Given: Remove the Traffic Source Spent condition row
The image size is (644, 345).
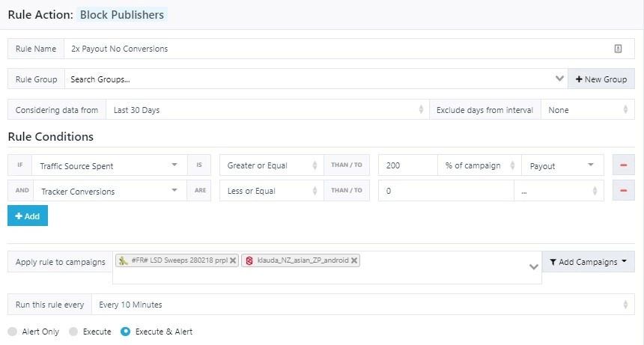Looking at the screenshot, I should pos(623,165).
